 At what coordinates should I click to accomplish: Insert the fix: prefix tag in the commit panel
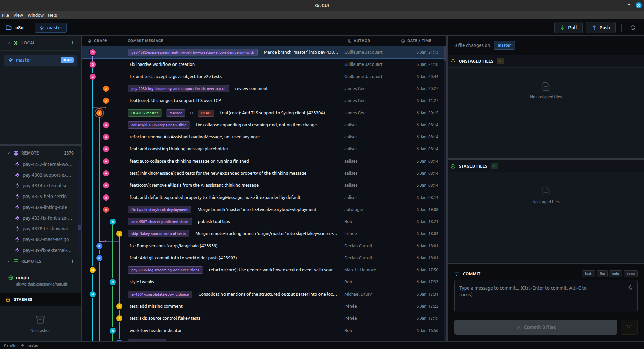coord(602,274)
